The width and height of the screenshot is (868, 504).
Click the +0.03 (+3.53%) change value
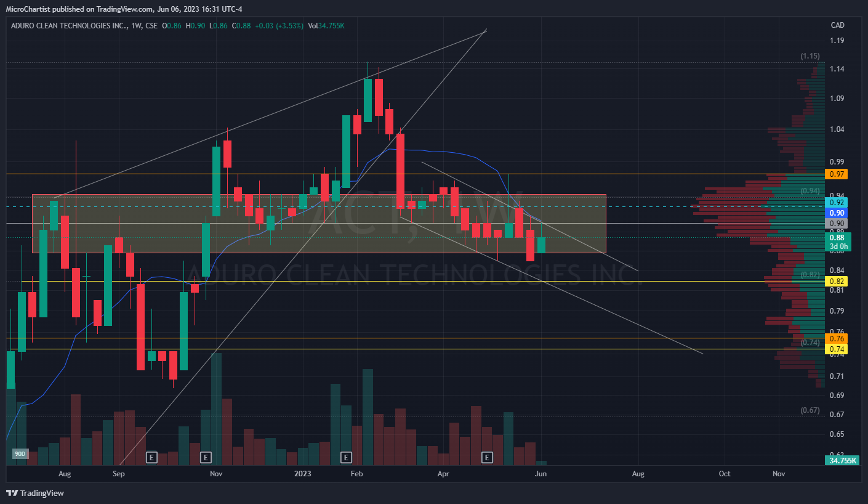(x=281, y=25)
